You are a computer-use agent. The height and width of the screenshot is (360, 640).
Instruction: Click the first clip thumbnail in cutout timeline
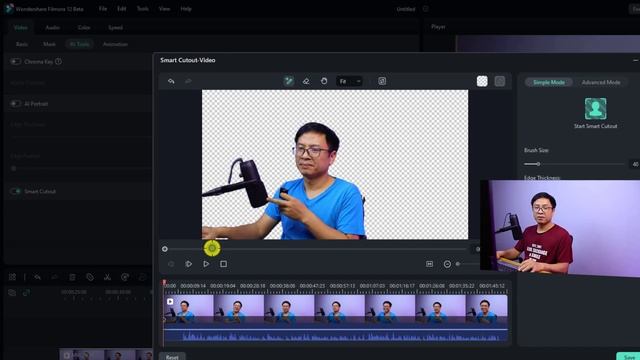click(x=189, y=309)
